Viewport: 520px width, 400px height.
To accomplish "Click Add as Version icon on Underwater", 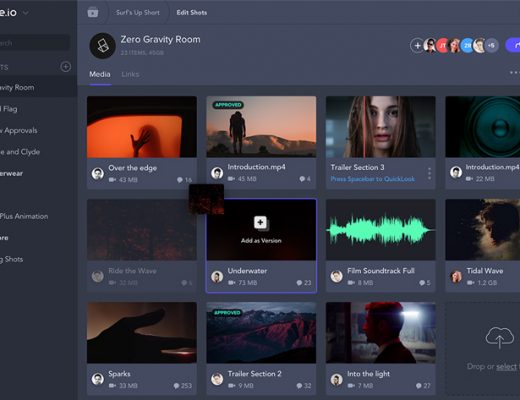I will (x=261, y=223).
